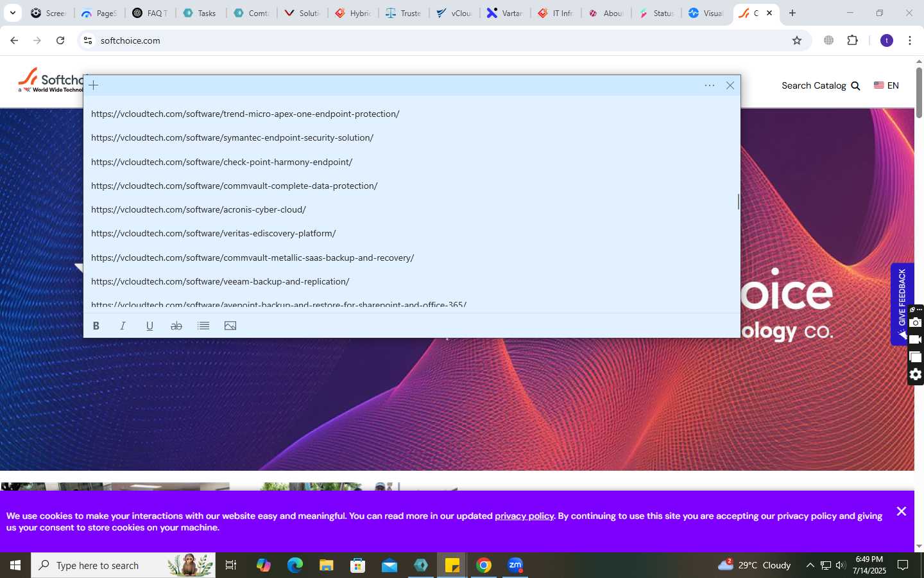Open a new browser tab
This screenshot has height=578, width=924.
point(792,13)
